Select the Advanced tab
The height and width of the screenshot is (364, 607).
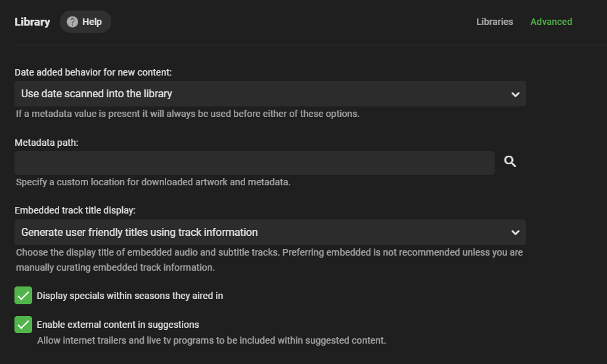click(x=551, y=22)
